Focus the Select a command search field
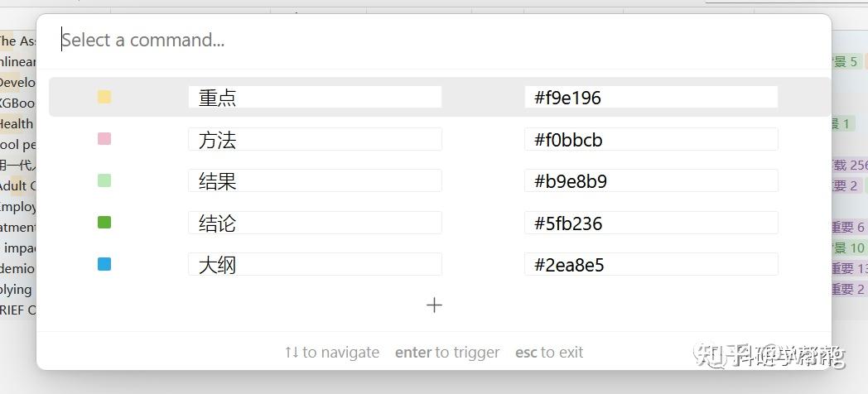This screenshot has width=868, height=394. pos(431,40)
